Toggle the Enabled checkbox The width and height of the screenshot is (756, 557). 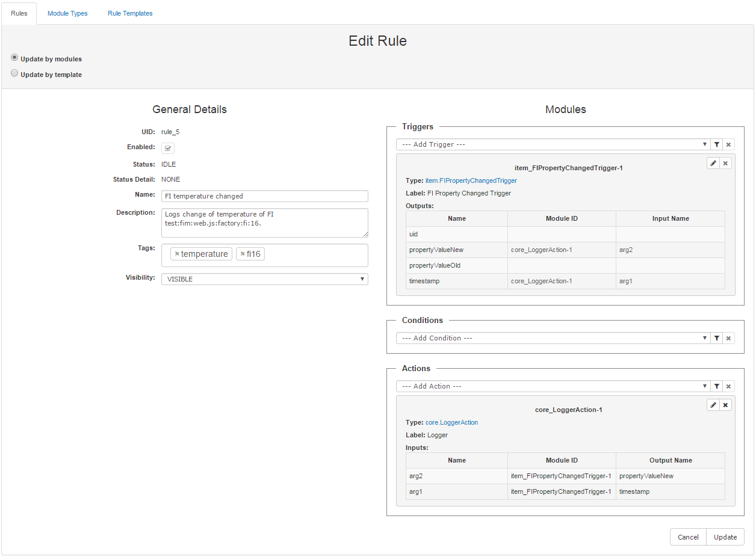pyautogui.click(x=168, y=148)
